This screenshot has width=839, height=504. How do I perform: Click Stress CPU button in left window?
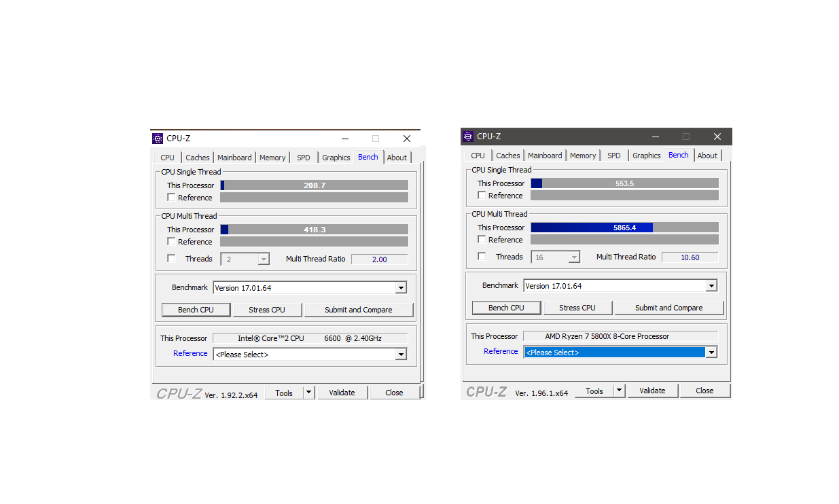(267, 310)
